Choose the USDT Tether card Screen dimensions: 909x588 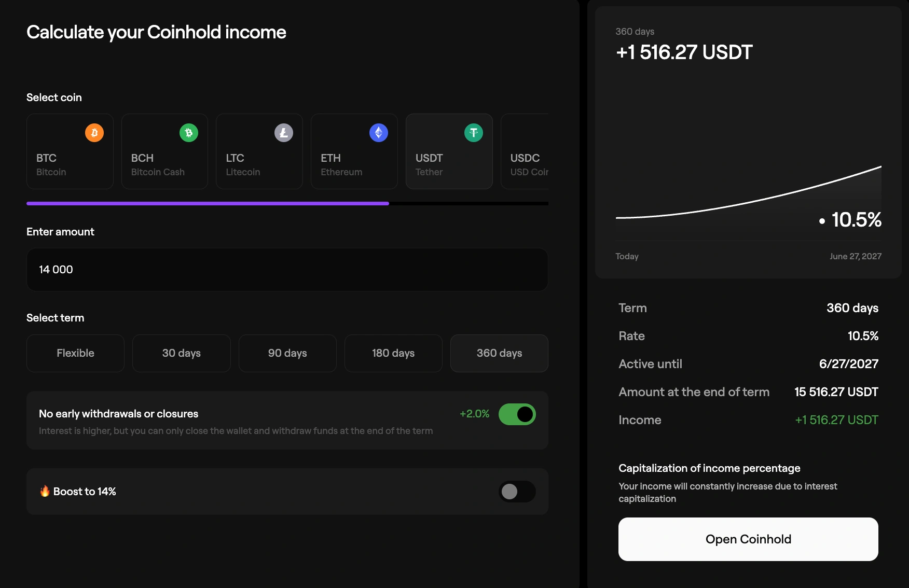point(449,151)
